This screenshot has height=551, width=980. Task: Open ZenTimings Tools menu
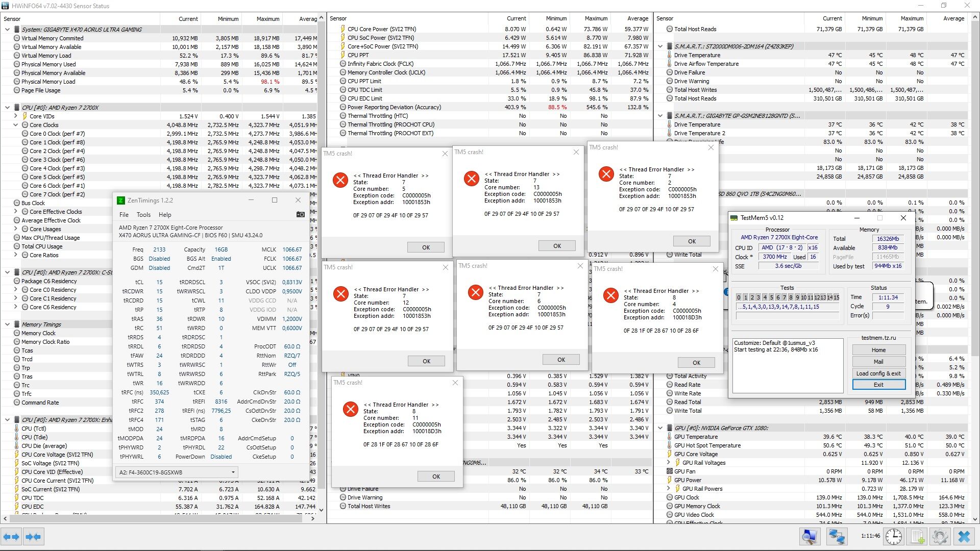(143, 215)
